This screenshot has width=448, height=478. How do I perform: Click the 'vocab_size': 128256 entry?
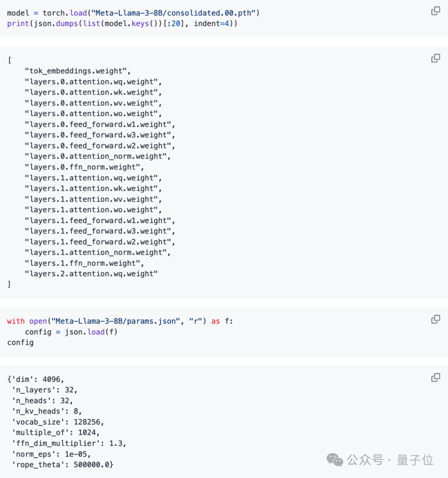pos(58,422)
